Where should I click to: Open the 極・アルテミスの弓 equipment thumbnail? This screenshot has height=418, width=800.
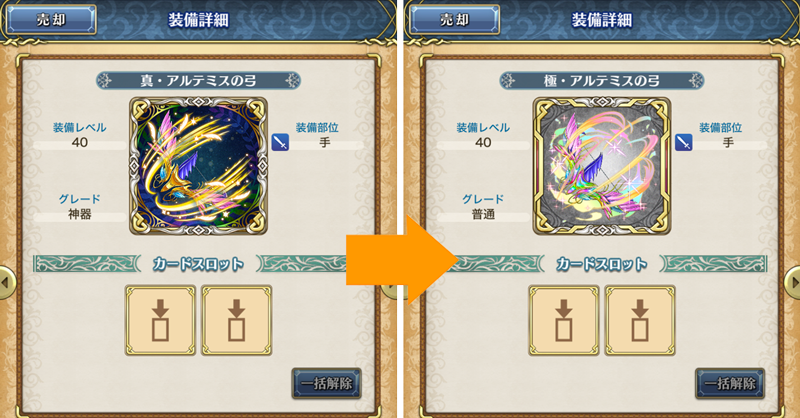(x=602, y=166)
